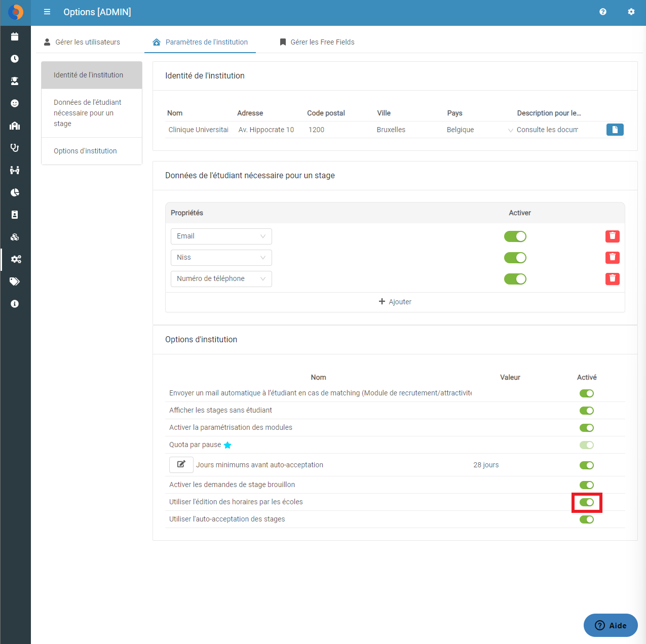Image resolution: width=646 pixels, height=644 pixels.
Task: Click the blue document icon for institution description
Action: pyautogui.click(x=615, y=130)
